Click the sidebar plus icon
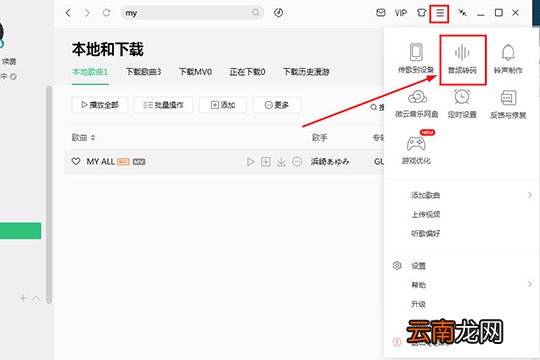This screenshot has height=360, width=540. click(23, 298)
